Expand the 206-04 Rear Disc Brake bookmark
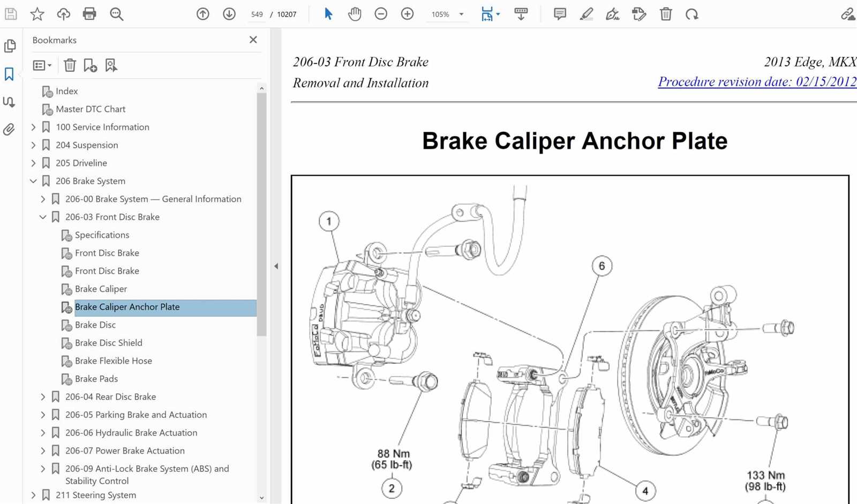Screen dimensions: 857x504 pyautogui.click(x=43, y=397)
